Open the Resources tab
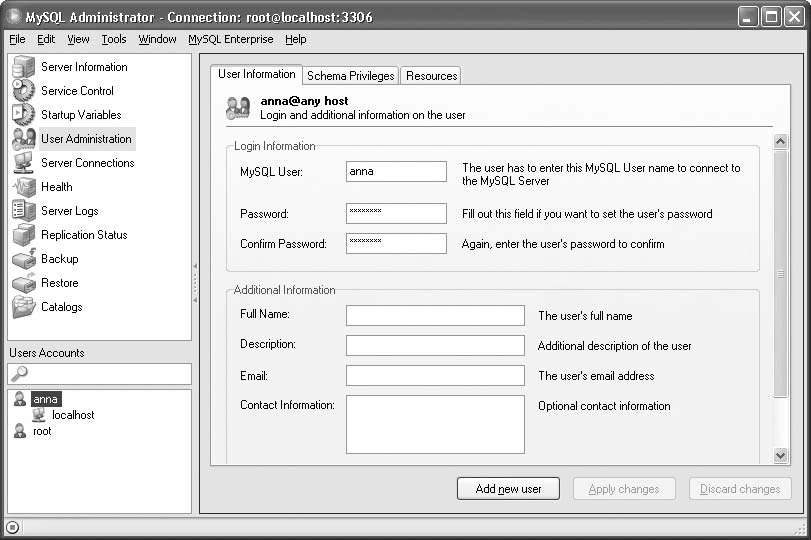 (432, 76)
